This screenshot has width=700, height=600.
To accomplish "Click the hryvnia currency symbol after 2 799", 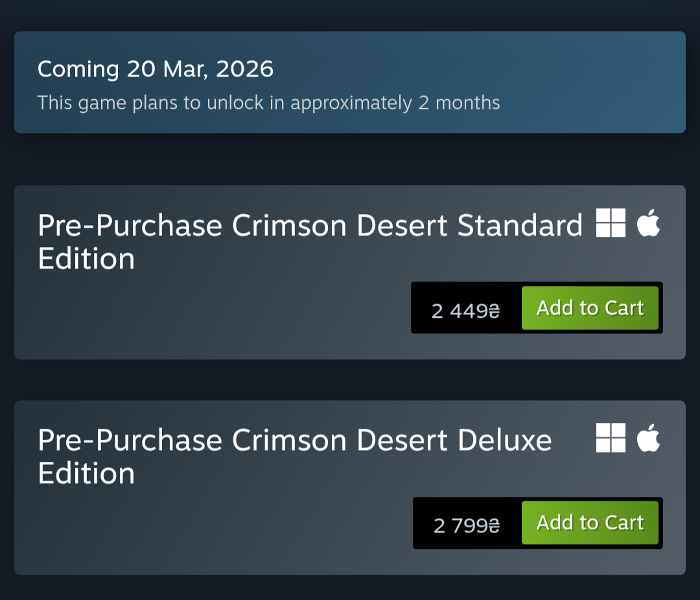I will (495, 525).
